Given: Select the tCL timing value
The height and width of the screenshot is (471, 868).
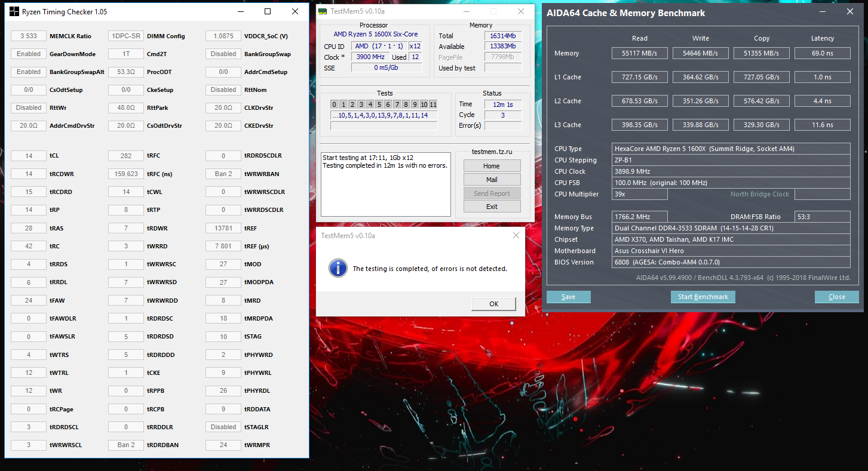Looking at the screenshot, I should click(29, 156).
